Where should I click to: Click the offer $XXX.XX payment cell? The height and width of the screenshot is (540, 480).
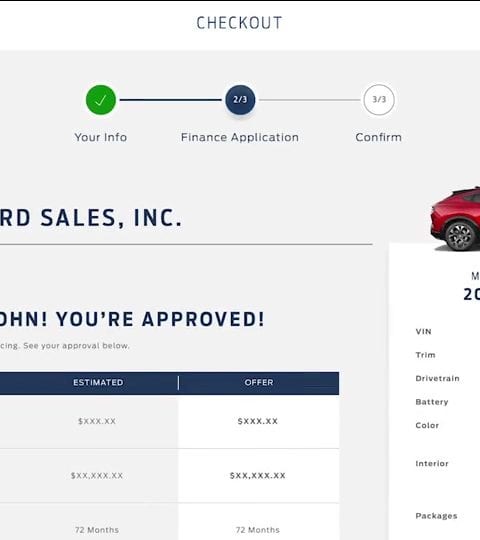tap(258, 421)
